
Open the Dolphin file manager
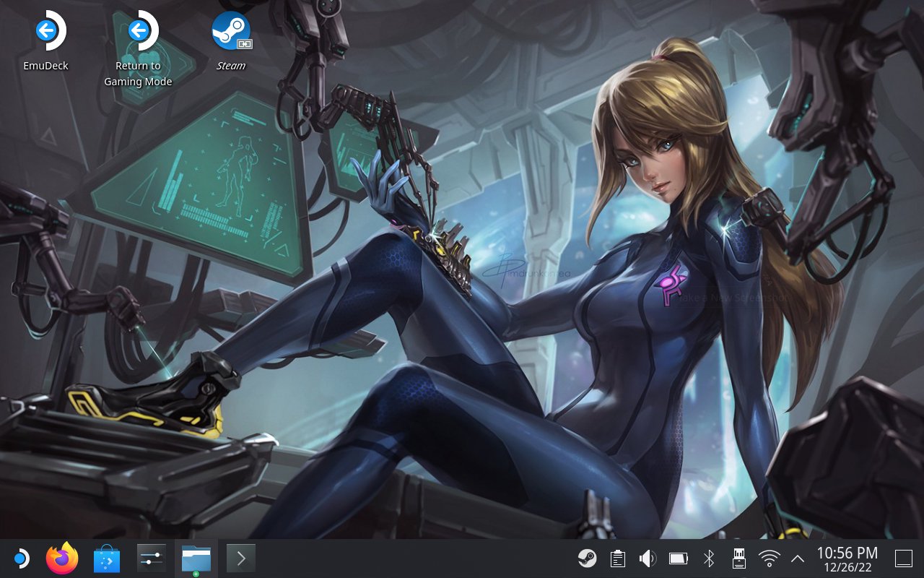pyautogui.click(x=196, y=558)
